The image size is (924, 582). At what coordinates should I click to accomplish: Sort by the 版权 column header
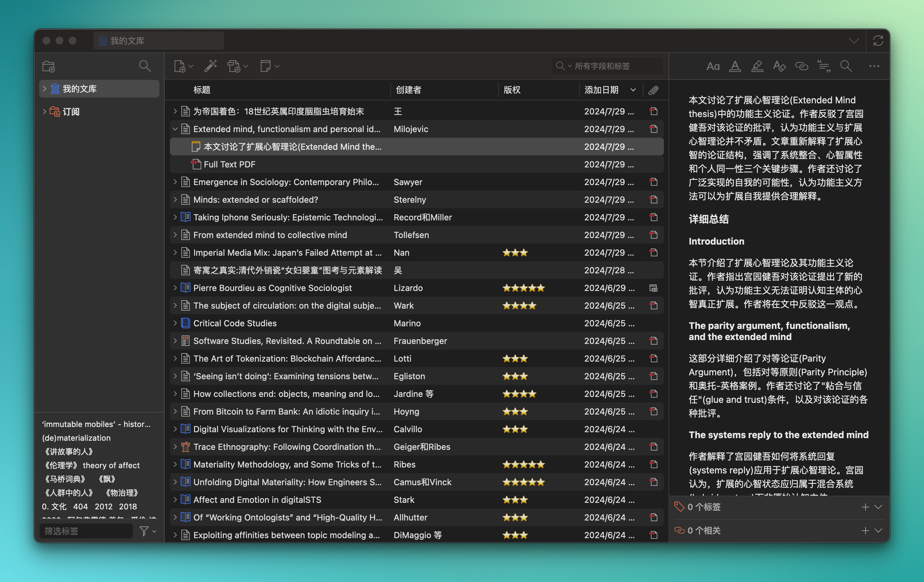512,90
